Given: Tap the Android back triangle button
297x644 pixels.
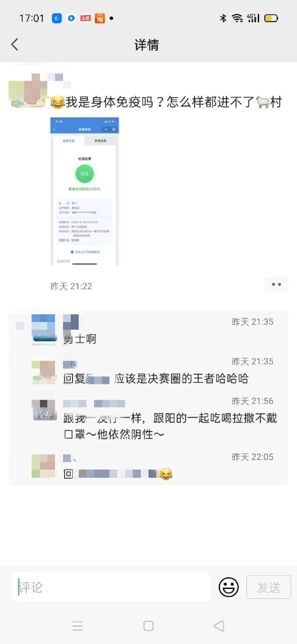Looking at the screenshot, I should [x=219, y=626].
